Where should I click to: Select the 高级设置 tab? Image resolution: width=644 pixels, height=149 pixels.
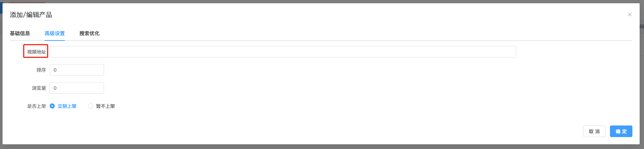pos(55,33)
